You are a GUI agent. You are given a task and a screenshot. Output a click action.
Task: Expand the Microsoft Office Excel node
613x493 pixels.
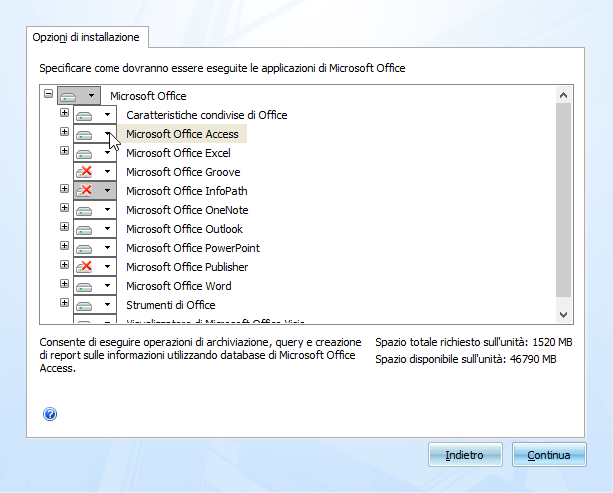[65, 151]
